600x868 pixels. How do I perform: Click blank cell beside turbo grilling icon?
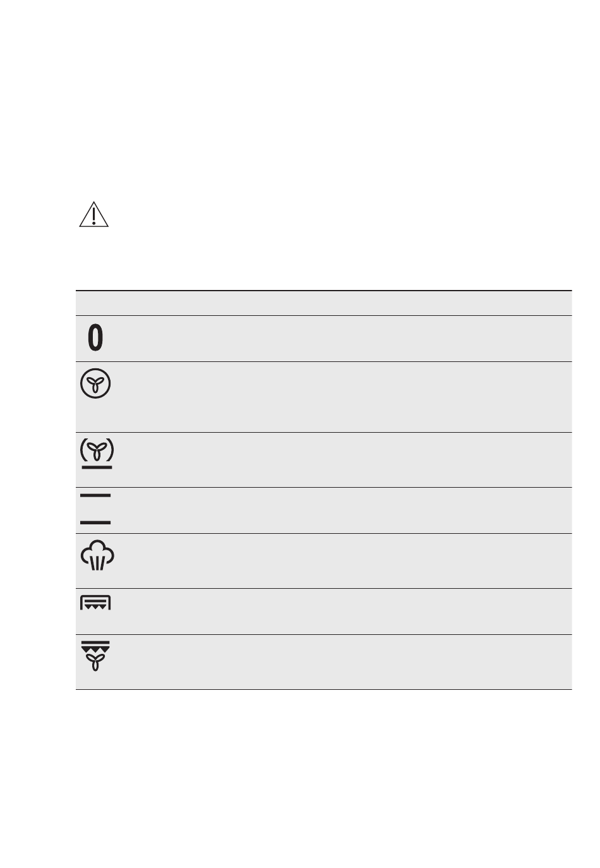(341, 661)
